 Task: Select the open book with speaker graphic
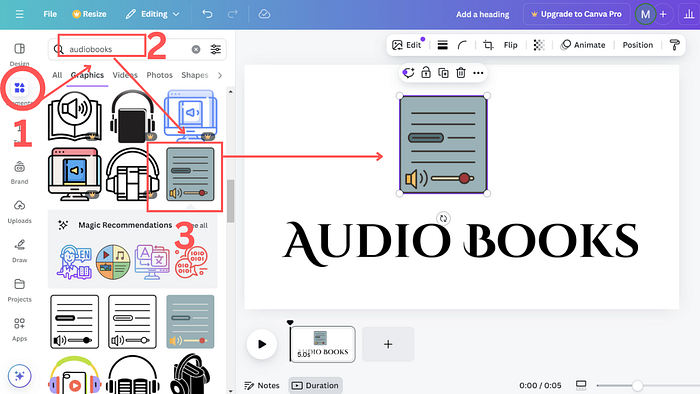coord(75,116)
